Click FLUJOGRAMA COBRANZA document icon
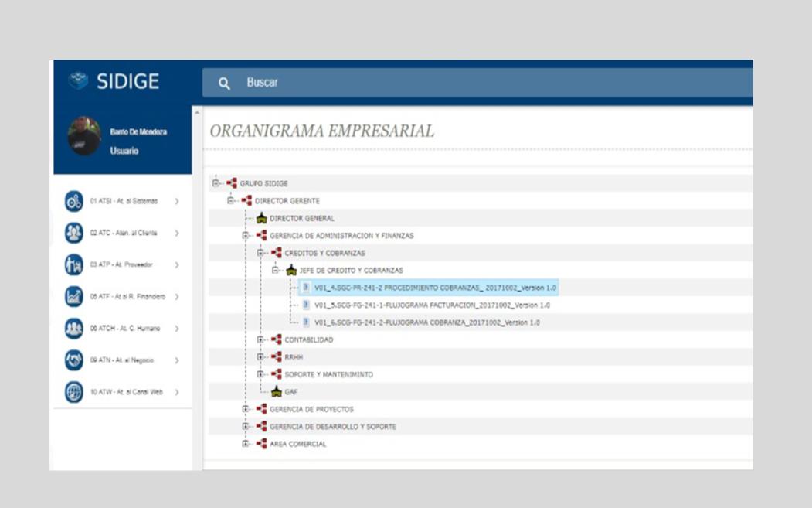This screenshot has height=508, width=812. tap(306, 322)
